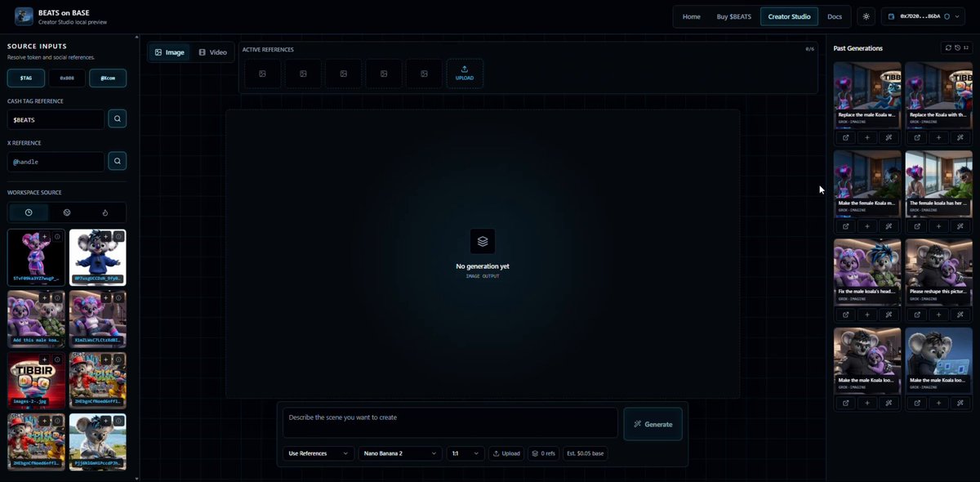Click the 0 refs layers button
Image resolution: width=980 pixels, height=482 pixels.
pyautogui.click(x=544, y=453)
